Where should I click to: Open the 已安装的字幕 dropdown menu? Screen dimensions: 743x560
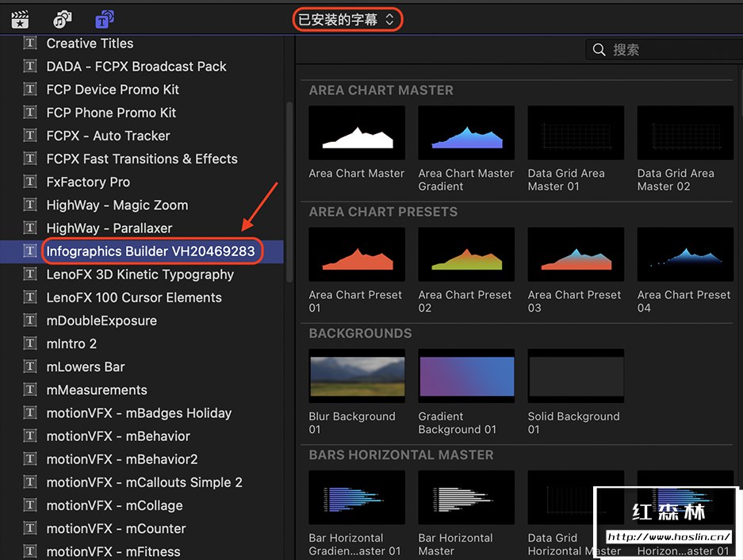tap(347, 20)
